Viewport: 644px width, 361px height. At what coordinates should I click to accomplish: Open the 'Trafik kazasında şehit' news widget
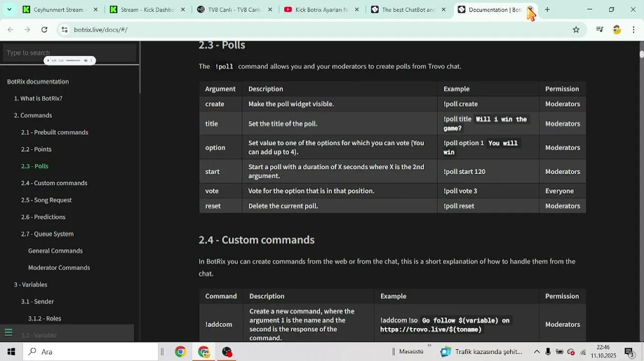click(x=481, y=352)
